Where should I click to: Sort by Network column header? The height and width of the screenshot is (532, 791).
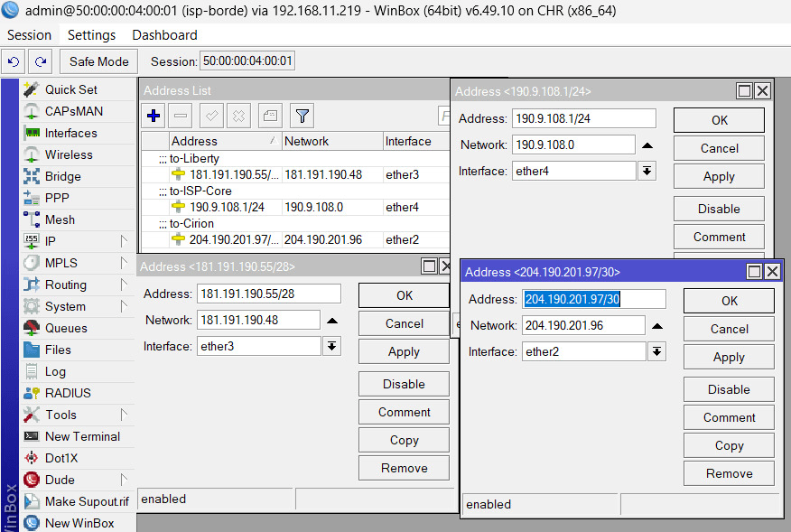point(332,141)
